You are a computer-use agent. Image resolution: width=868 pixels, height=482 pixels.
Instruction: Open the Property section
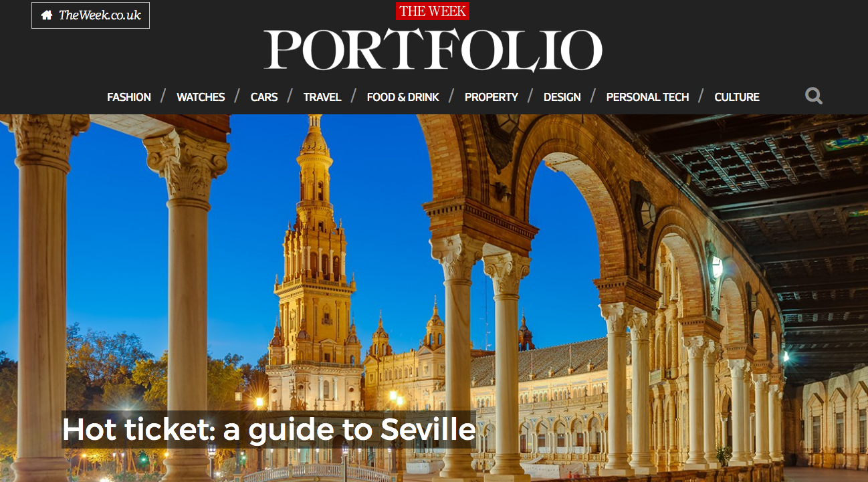click(492, 97)
